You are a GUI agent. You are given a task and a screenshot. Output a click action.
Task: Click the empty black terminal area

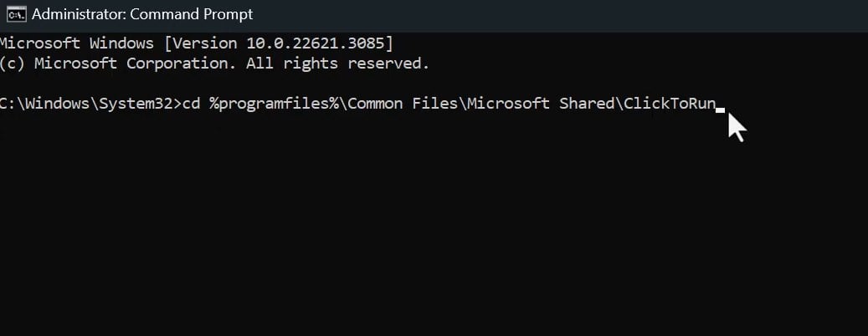[x=419, y=234]
